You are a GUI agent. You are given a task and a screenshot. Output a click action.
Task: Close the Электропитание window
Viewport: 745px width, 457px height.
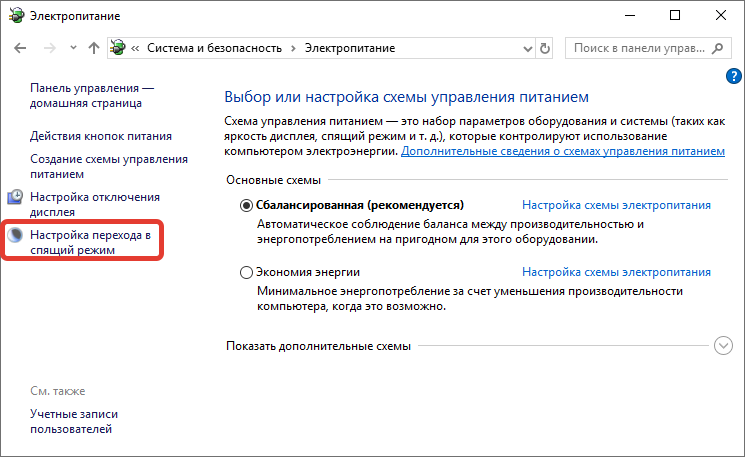click(x=721, y=15)
